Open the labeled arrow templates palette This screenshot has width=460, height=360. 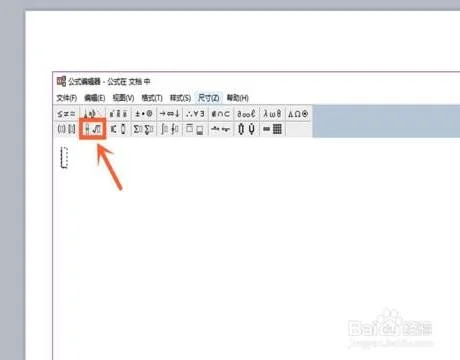click(x=221, y=129)
